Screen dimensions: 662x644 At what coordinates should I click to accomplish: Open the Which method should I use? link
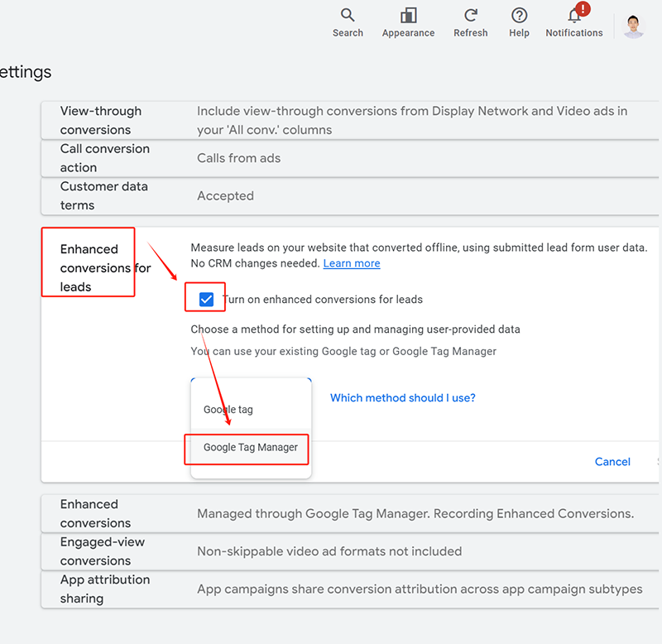click(x=402, y=398)
